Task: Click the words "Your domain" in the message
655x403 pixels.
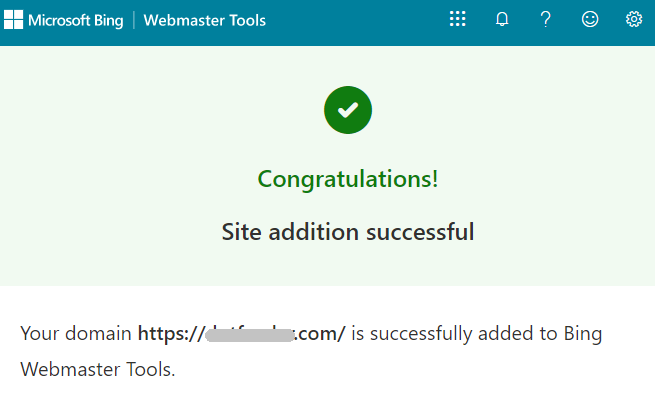Action: (x=76, y=333)
